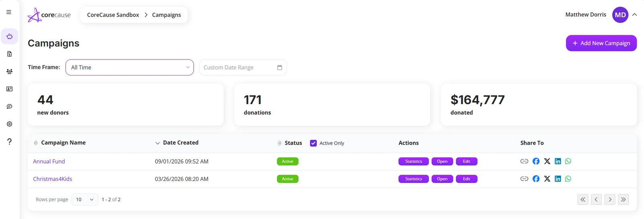Open the Rows per page dropdown
The width and height of the screenshot is (644, 219).
[85, 199]
